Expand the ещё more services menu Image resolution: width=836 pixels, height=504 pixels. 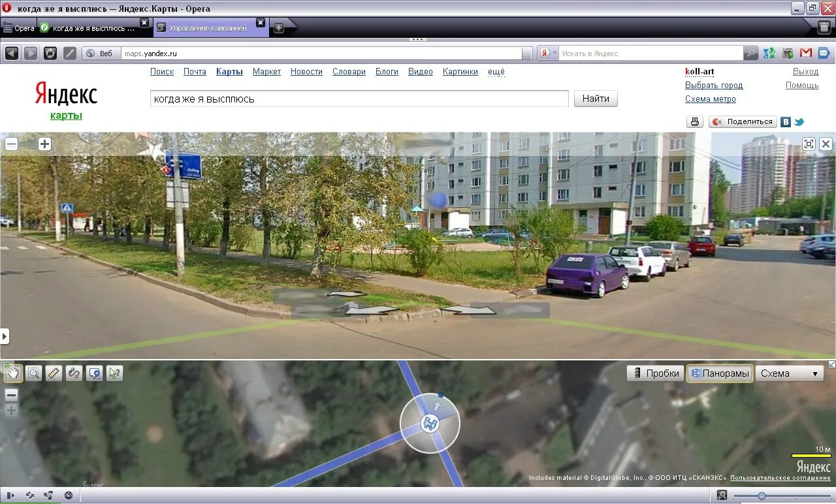click(x=496, y=72)
